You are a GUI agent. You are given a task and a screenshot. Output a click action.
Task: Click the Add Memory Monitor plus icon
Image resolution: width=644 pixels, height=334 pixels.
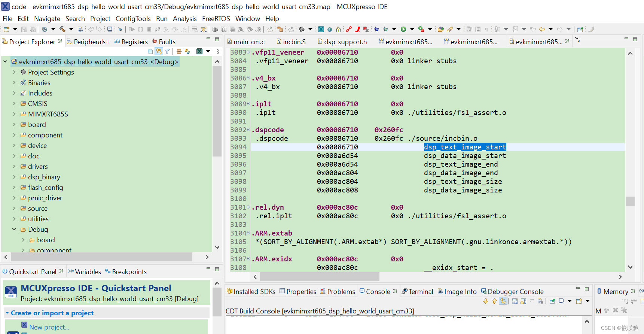tap(606, 310)
